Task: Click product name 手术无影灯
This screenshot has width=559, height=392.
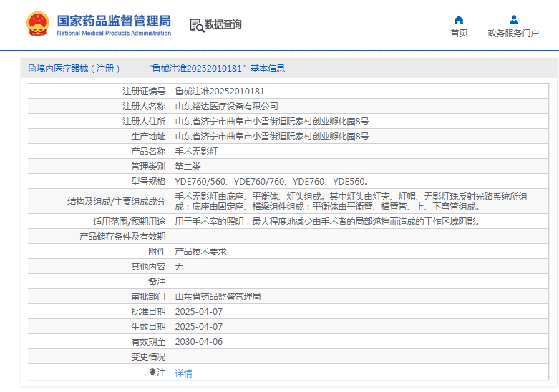Action: pos(196,152)
